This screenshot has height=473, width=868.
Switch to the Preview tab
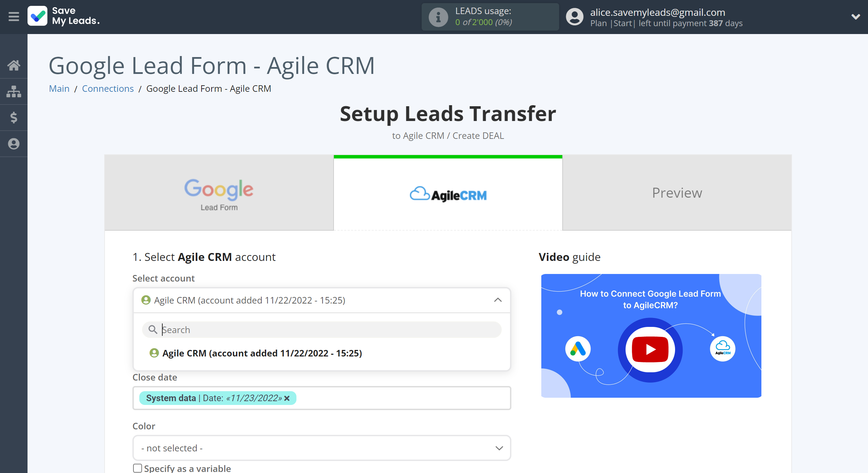(x=677, y=192)
